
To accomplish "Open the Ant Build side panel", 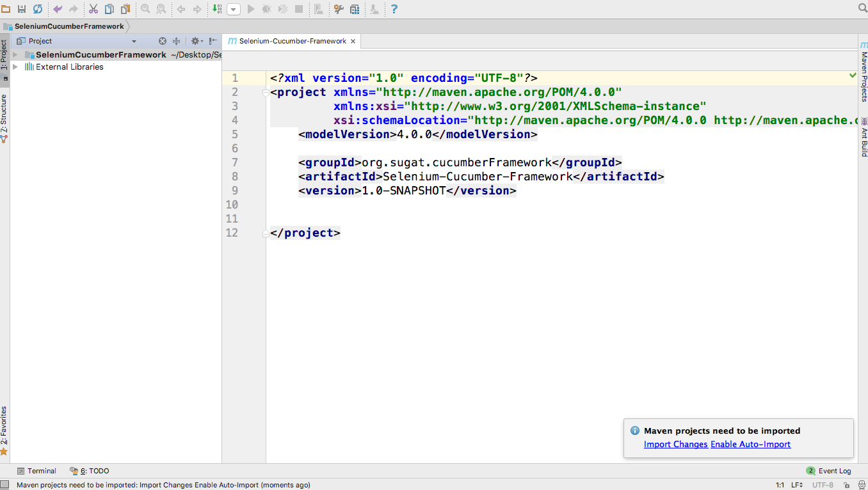I will 864,137.
